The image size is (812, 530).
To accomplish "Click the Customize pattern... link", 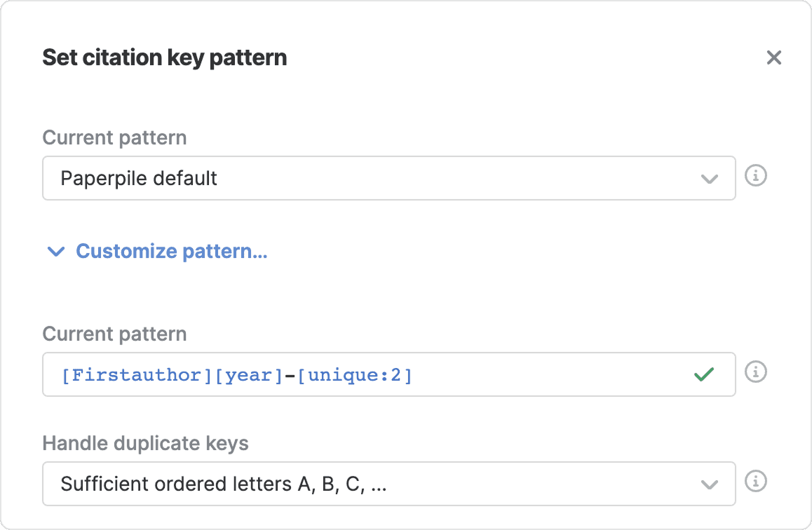I will 171,251.
